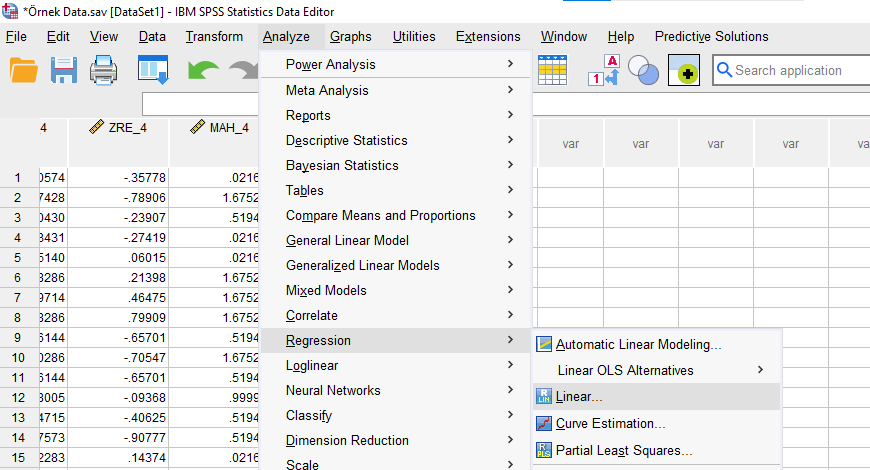Click the green Undo arrow icon

point(203,72)
